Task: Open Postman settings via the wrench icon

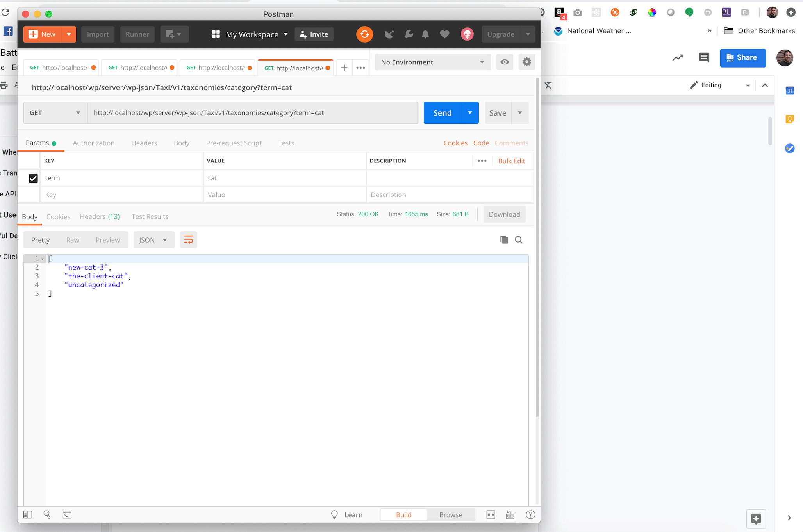Action: pyautogui.click(x=409, y=34)
